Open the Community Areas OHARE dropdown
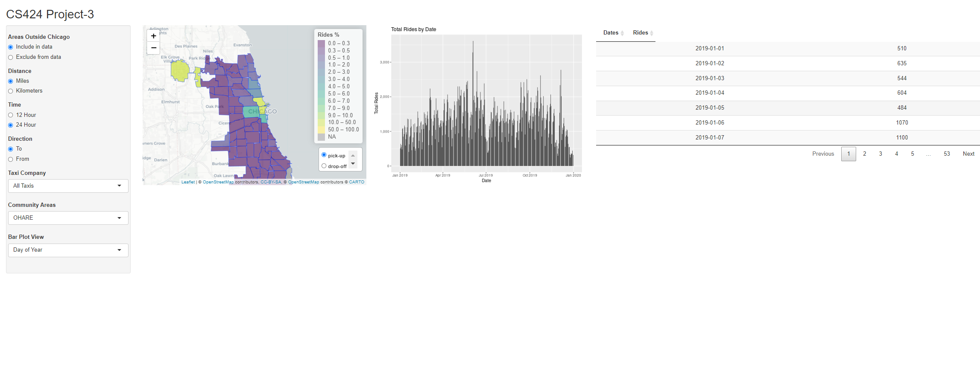The width and height of the screenshot is (980, 389). click(68, 218)
